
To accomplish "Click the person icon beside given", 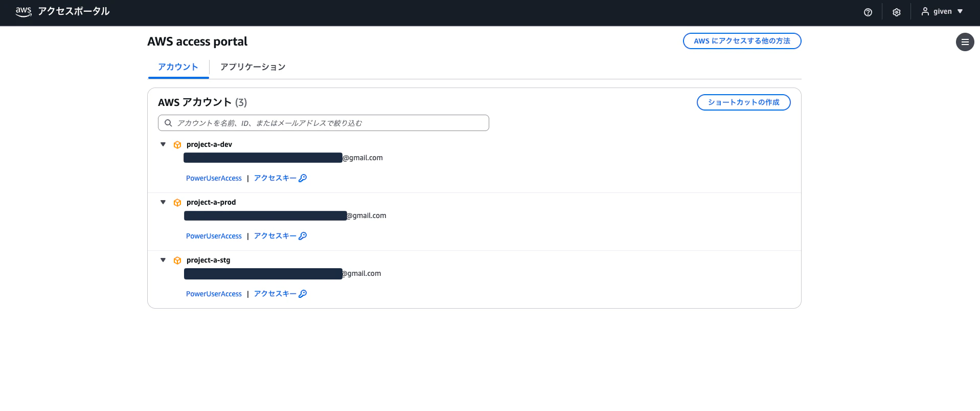I will [x=925, y=12].
